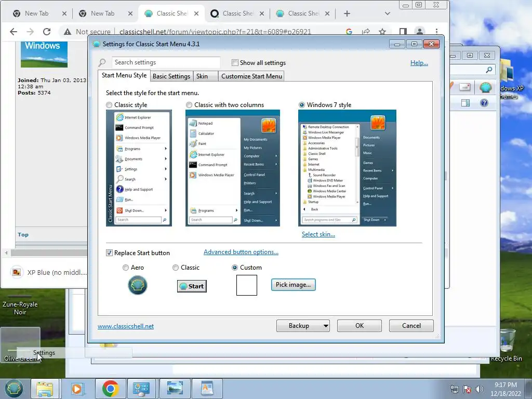
Task: Click the Cancel button
Action: click(x=411, y=326)
